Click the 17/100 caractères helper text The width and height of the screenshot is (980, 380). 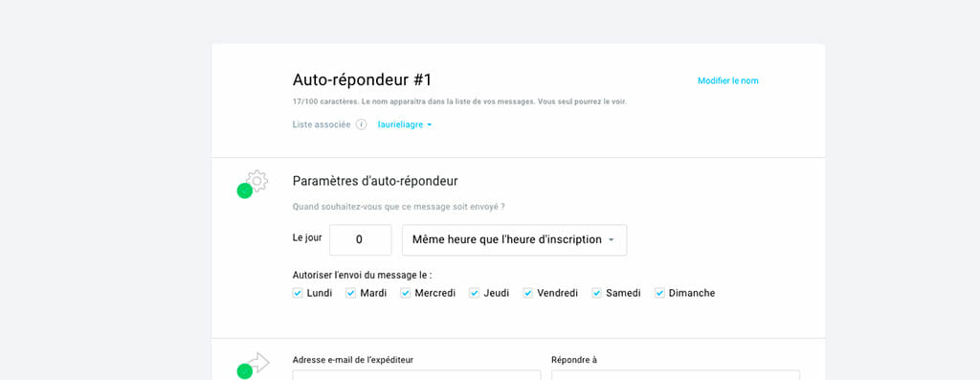coord(459,101)
